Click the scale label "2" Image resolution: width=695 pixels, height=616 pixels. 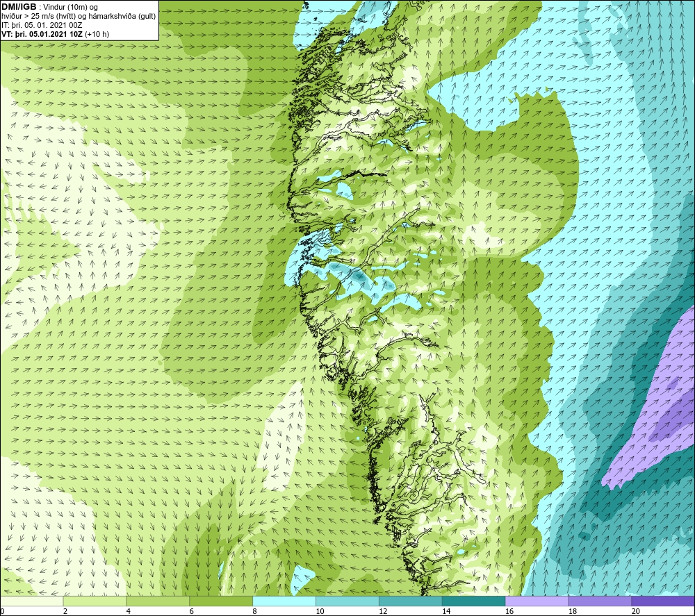(x=65, y=611)
